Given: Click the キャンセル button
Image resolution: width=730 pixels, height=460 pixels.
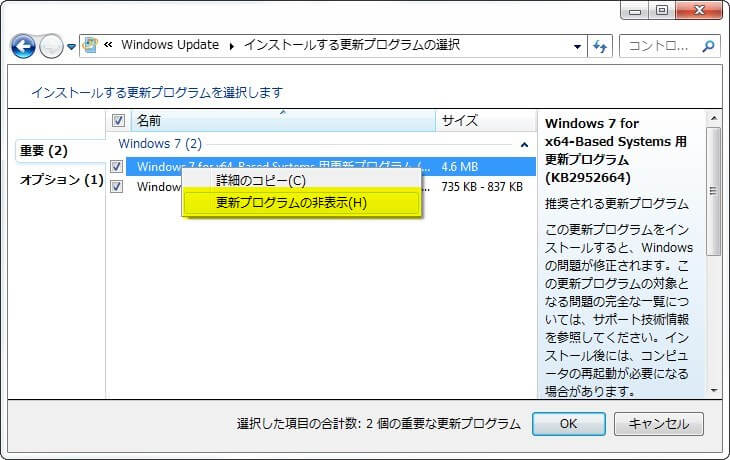Looking at the screenshot, I should pos(658,424).
